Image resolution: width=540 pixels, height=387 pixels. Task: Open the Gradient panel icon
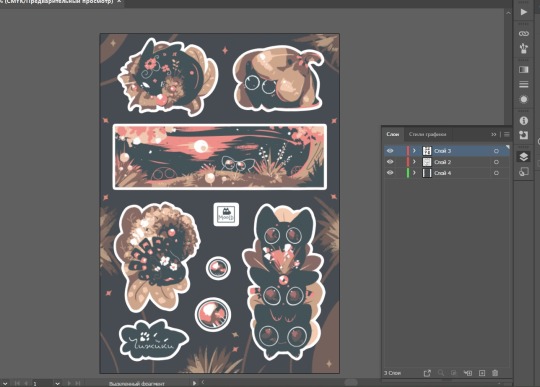(x=523, y=70)
